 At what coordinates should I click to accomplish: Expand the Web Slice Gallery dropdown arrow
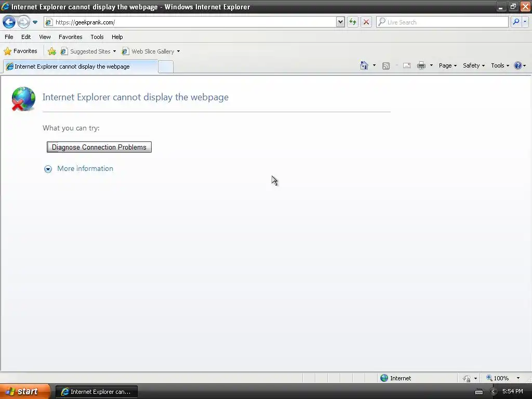(179, 51)
